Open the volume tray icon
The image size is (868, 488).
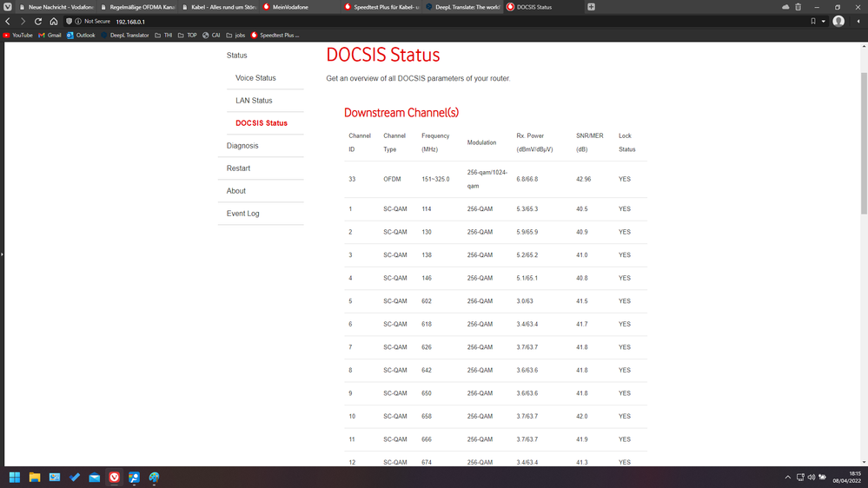coord(811,477)
